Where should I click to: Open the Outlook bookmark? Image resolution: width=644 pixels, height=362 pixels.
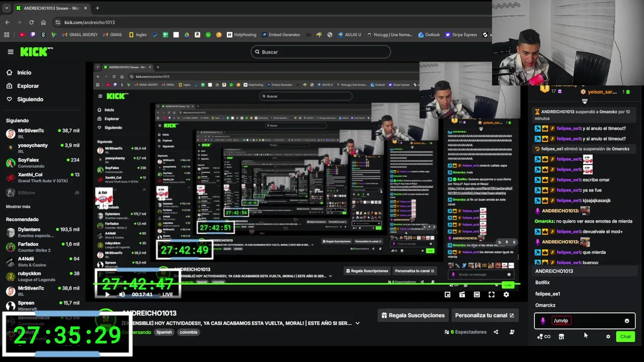coord(429,35)
